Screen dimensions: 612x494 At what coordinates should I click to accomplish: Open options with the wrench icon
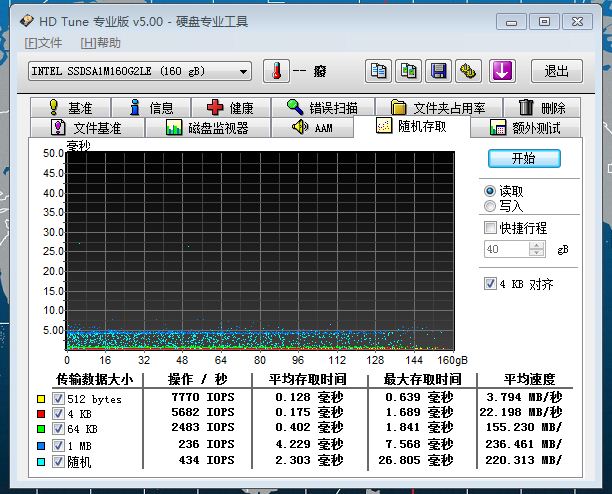click(x=468, y=71)
